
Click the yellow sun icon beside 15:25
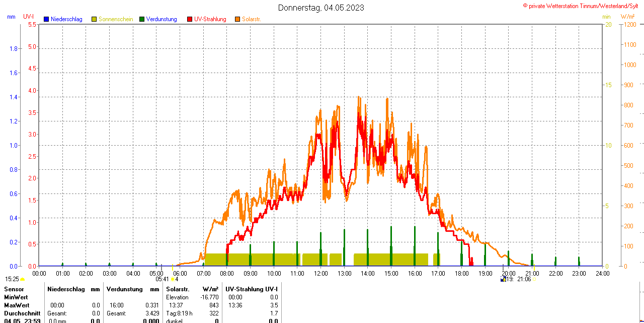click(x=22, y=279)
